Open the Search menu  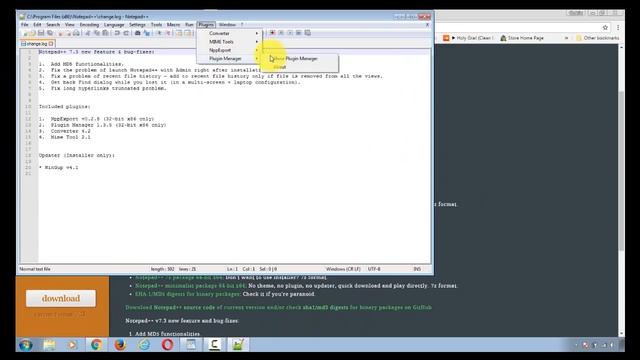(x=53, y=24)
